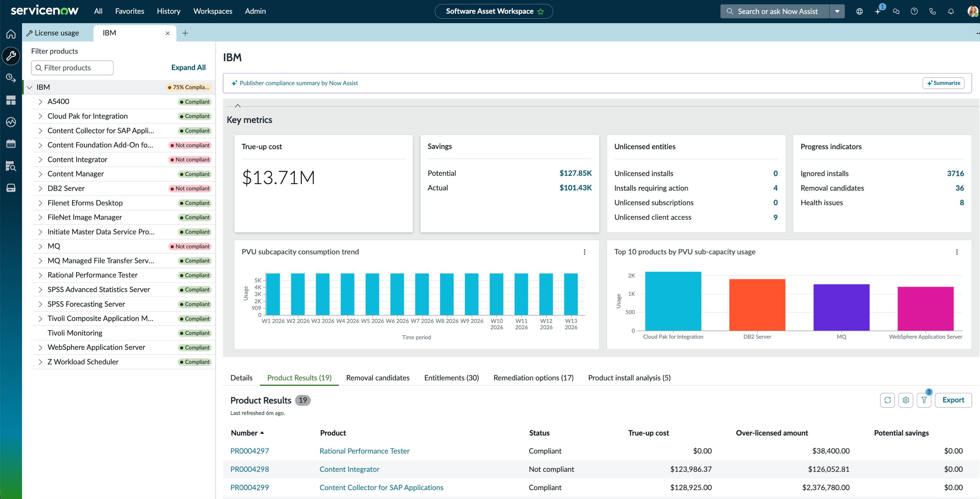The image size is (980, 499).
Task: Switch to the Entitlements (30) tab
Action: [451, 378]
